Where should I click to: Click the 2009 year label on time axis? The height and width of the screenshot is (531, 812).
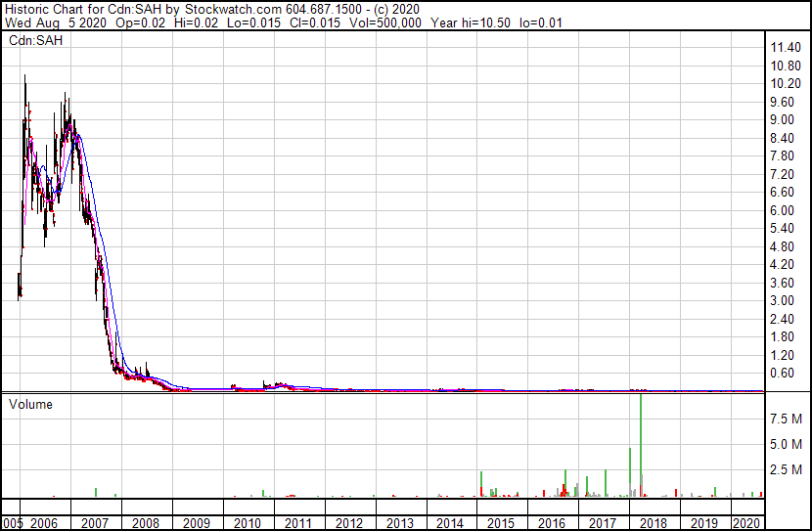coord(197,523)
